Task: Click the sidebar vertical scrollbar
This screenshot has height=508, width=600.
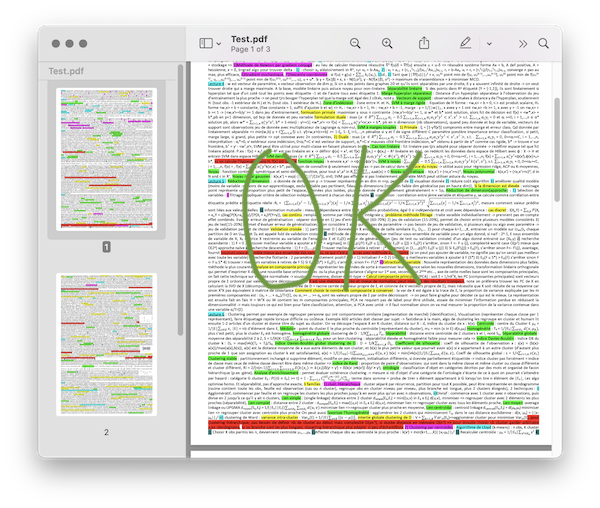Action: tap(180, 200)
